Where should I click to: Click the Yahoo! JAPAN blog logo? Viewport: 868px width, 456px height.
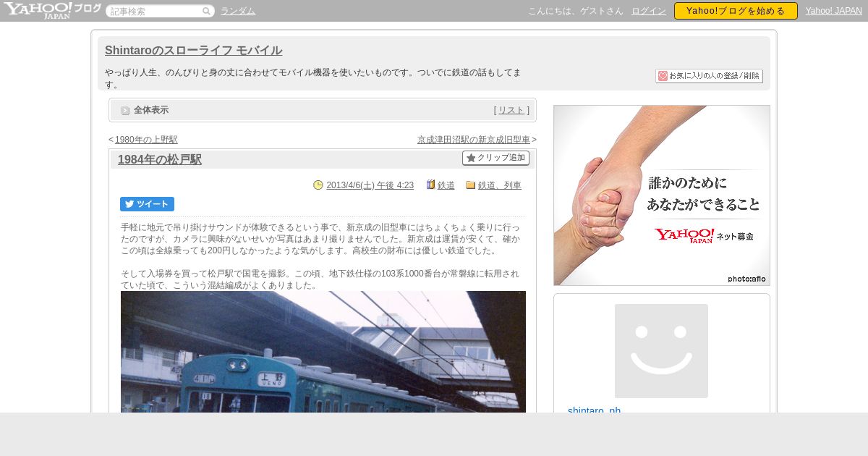click(52, 10)
